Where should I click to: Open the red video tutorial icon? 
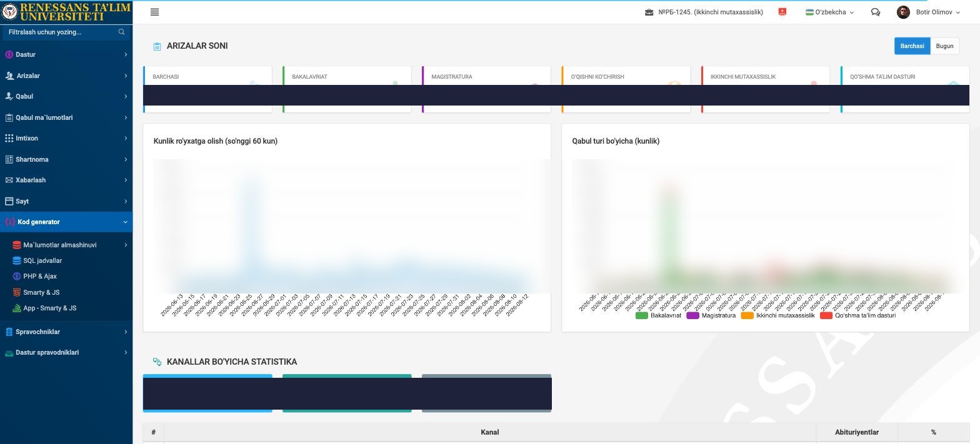[782, 12]
